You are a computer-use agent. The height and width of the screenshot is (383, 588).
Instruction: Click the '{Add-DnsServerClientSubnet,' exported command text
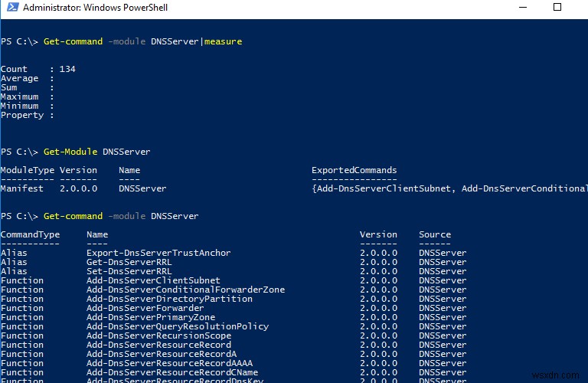click(384, 188)
